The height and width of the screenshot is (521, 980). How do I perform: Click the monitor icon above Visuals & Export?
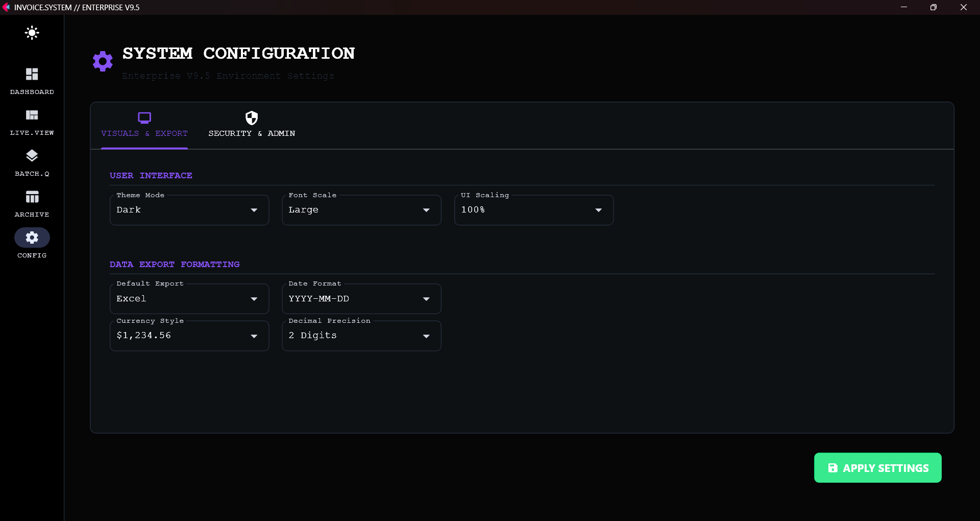144,117
